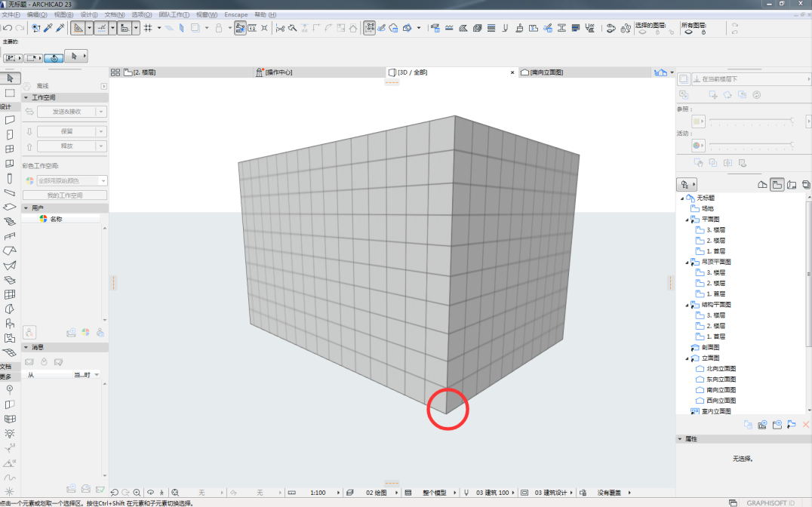Collapse the 用户 section
The width and height of the screenshot is (812, 507).
tap(26, 207)
